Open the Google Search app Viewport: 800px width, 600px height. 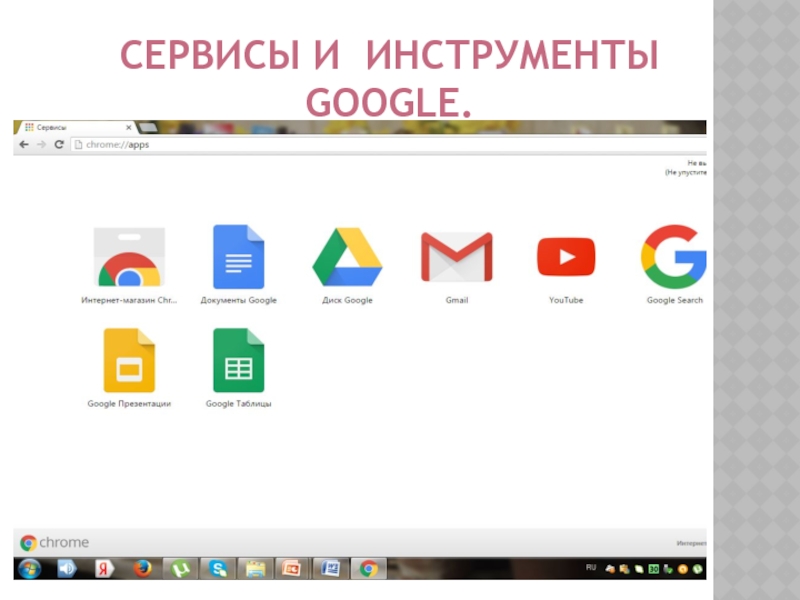674,264
